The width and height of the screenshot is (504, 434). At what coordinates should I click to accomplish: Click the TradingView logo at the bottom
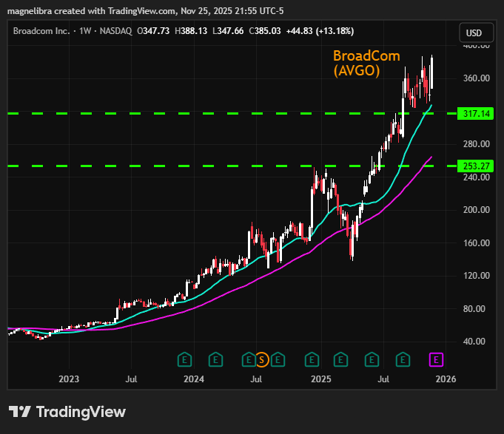(67, 412)
